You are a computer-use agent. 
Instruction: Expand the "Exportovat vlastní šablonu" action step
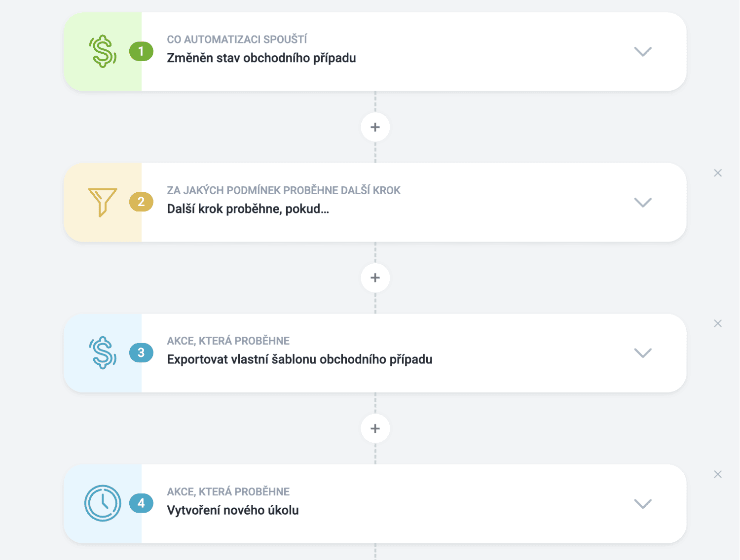[643, 353]
